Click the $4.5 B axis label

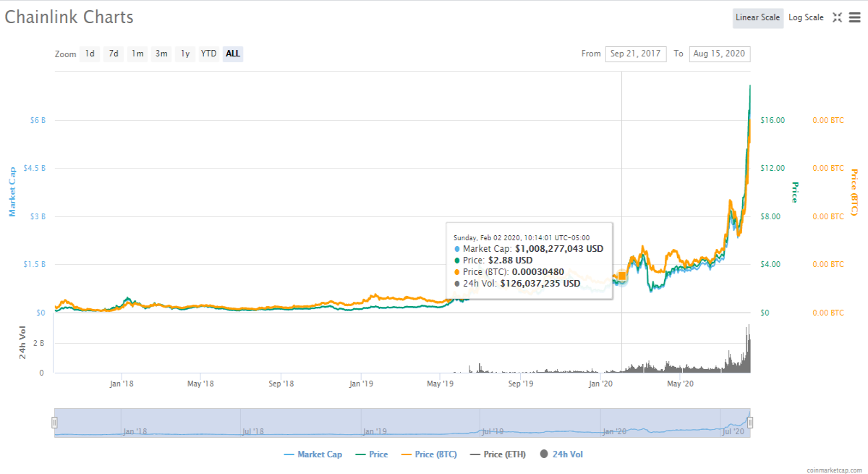click(35, 168)
